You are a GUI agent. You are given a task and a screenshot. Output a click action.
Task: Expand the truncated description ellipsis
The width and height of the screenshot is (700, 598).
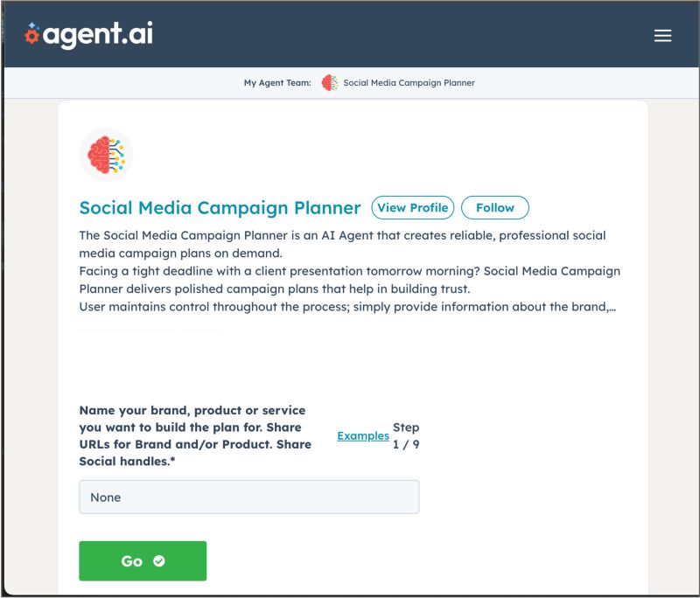tap(611, 307)
